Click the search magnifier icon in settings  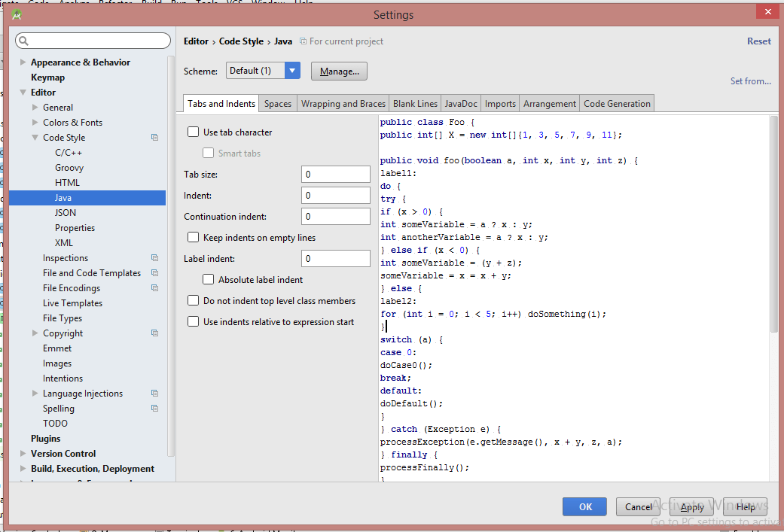click(x=23, y=41)
